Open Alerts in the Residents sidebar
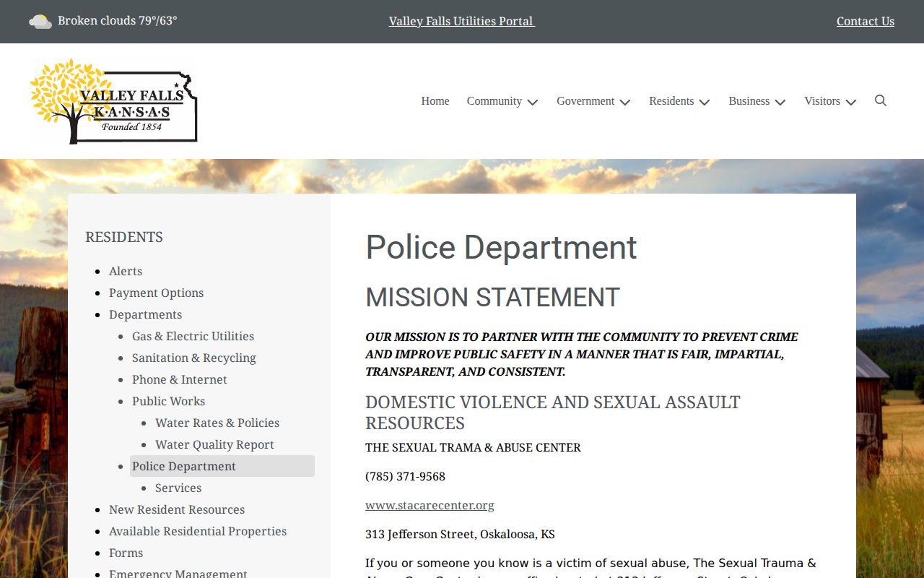This screenshot has height=578, width=924. pyautogui.click(x=126, y=271)
